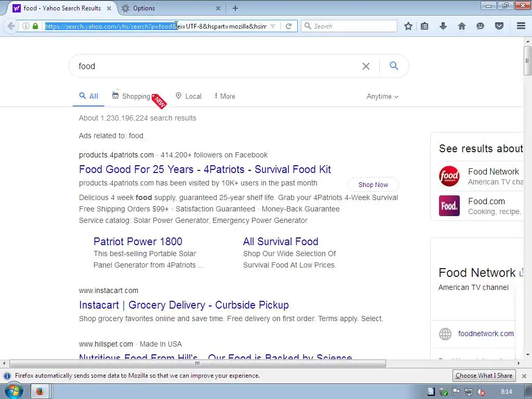Open the More search categories menu
The height and width of the screenshot is (399, 532).
click(224, 96)
